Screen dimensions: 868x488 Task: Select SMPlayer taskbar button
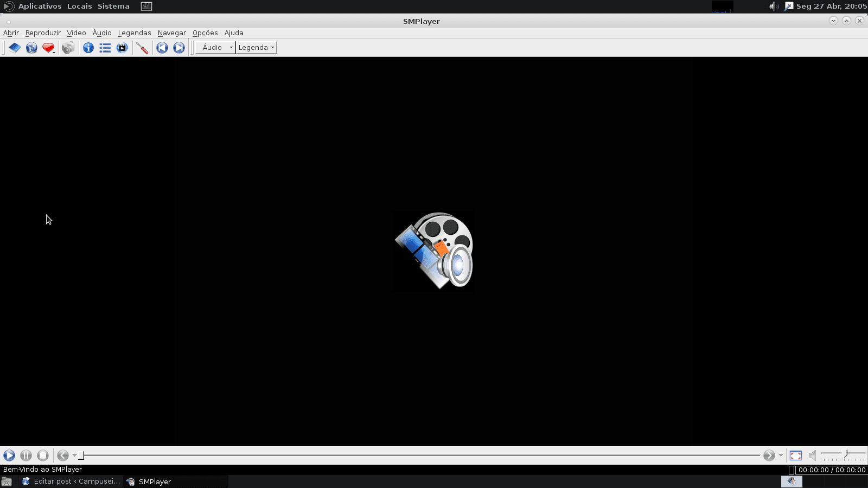(176, 481)
